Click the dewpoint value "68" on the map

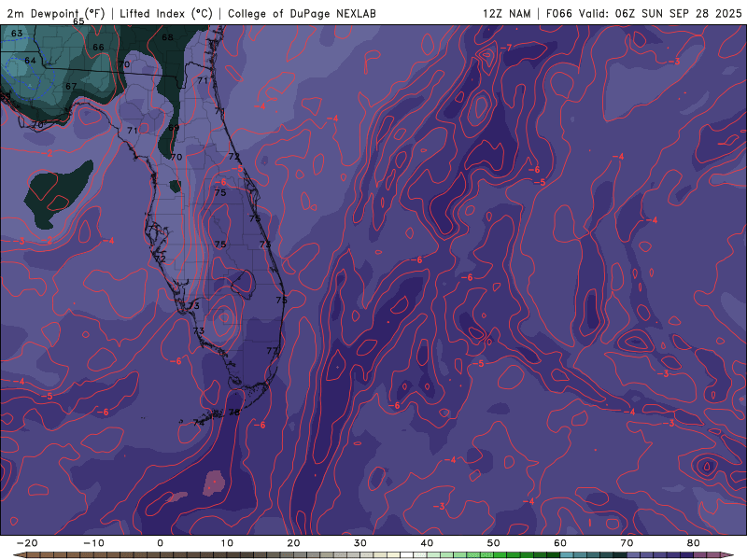pyautogui.click(x=168, y=37)
